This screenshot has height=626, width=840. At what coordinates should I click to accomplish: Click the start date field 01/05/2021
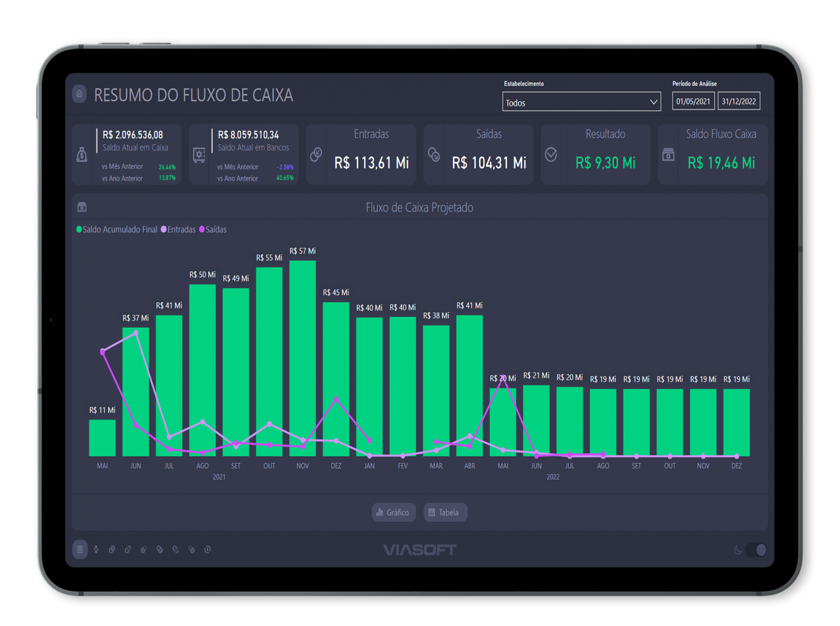tap(693, 102)
